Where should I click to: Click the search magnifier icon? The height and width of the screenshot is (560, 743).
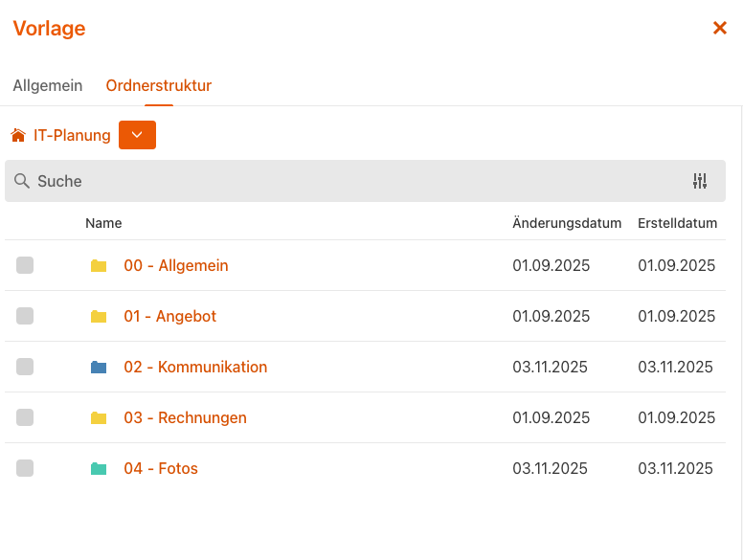click(22, 181)
